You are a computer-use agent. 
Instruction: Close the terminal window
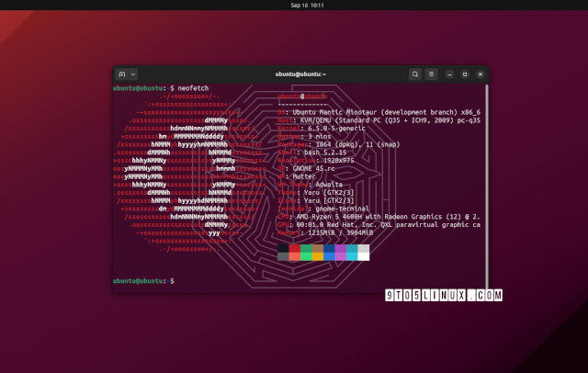(479, 73)
